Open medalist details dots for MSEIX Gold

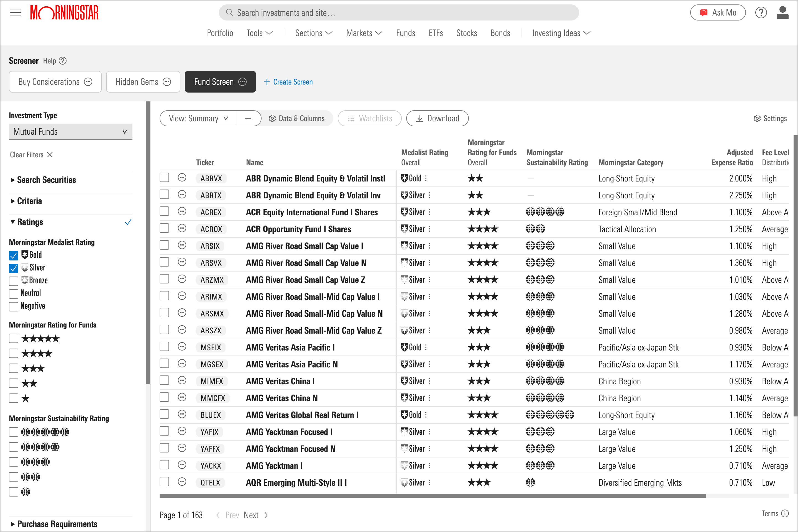[426, 347]
